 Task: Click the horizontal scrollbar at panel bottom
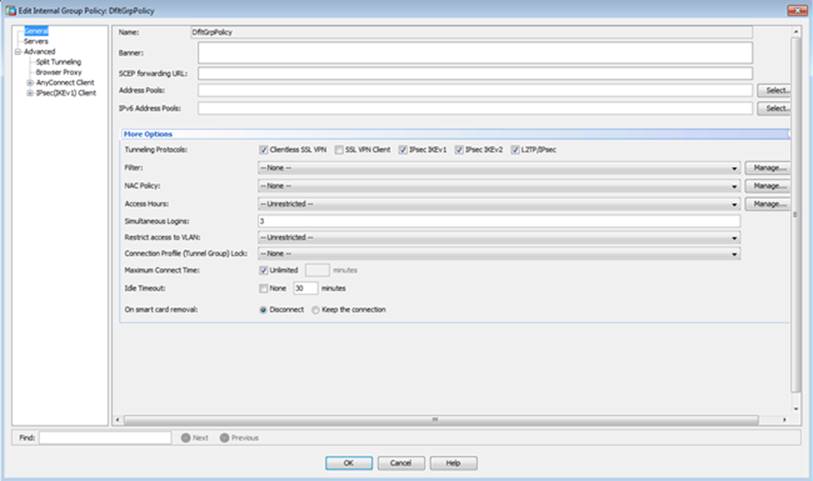pos(435,419)
